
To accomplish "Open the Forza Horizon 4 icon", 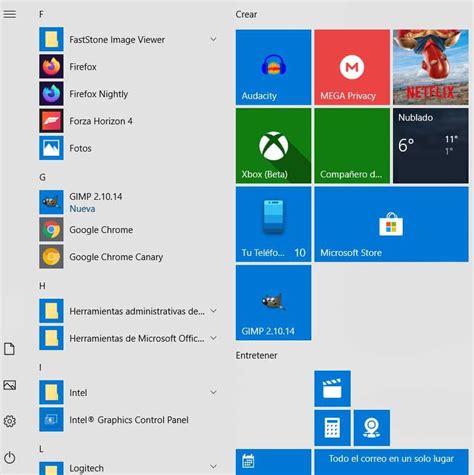I will (51, 121).
